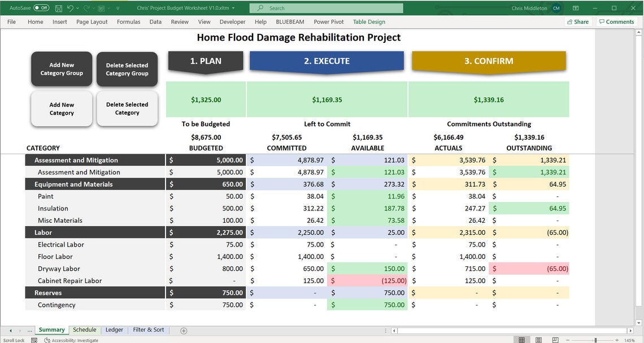Toggle the AutoSave switch

coord(41,8)
